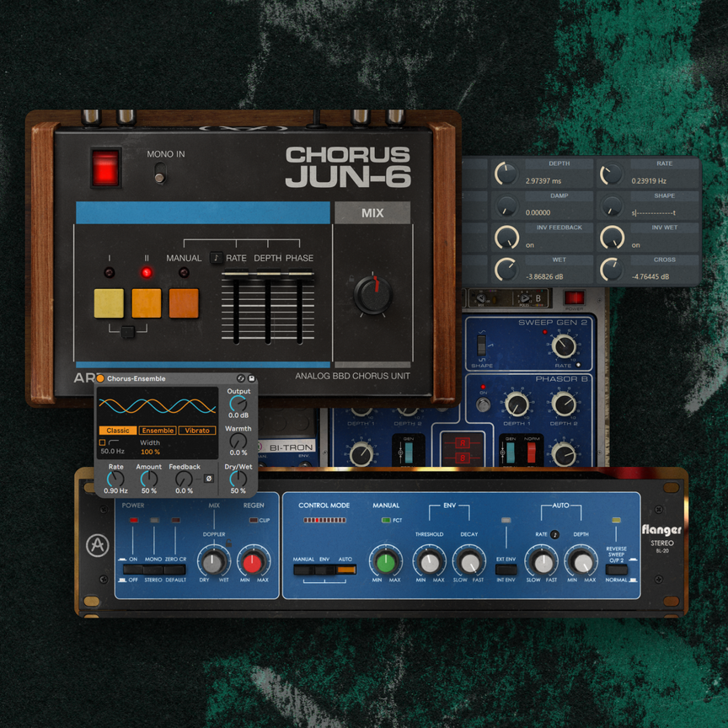Click the hot-swap preset icon on Chorus-Ensemble
The height and width of the screenshot is (728, 728).
point(241,378)
